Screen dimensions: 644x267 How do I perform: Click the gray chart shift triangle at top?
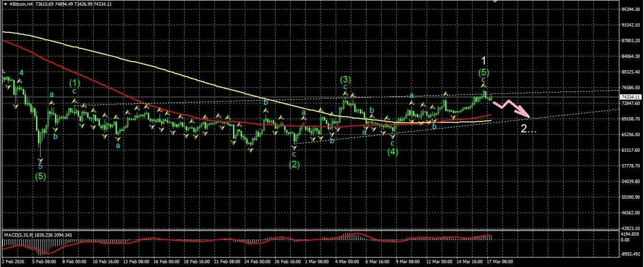[496, 2]
